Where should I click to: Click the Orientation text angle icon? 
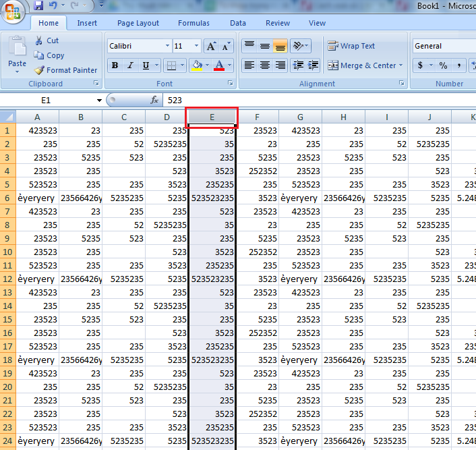(299, 47)
